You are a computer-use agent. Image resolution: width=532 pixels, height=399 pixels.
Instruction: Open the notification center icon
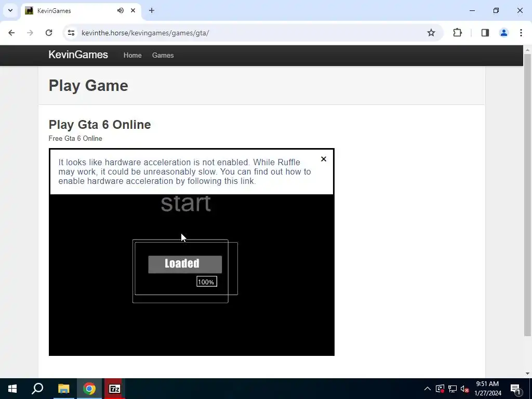(x=515, y=389)
